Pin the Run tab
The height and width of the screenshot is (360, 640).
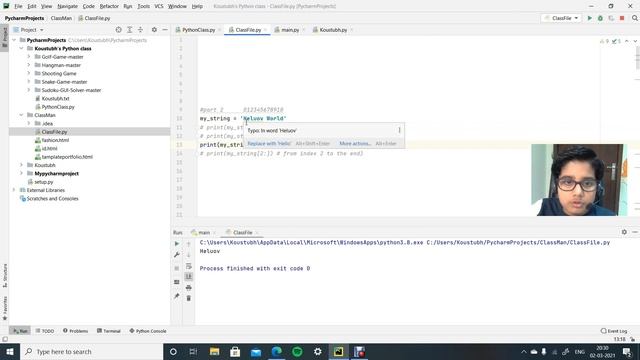(177, 296)
